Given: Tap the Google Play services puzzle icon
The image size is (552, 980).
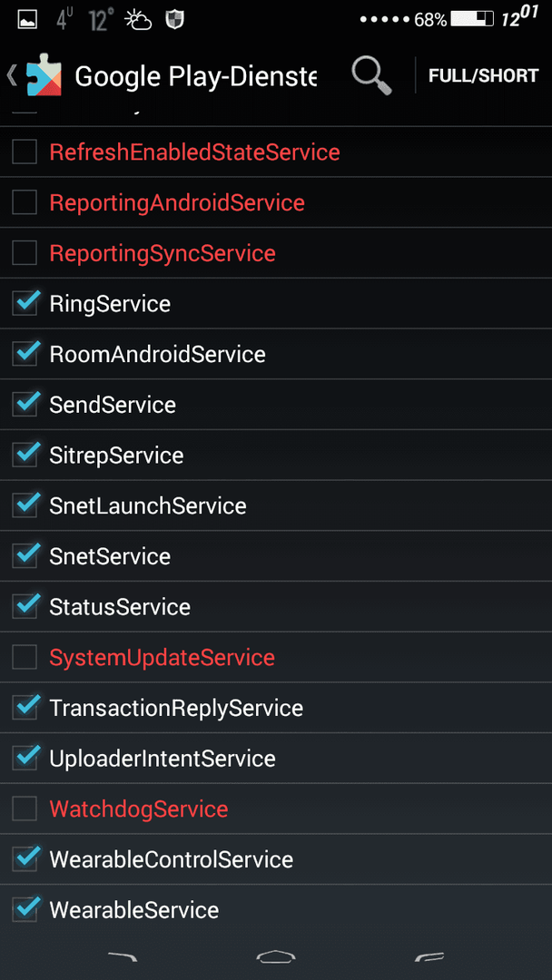Looking at the screenshot, I should pyautogui.click(x=44, y=77).
